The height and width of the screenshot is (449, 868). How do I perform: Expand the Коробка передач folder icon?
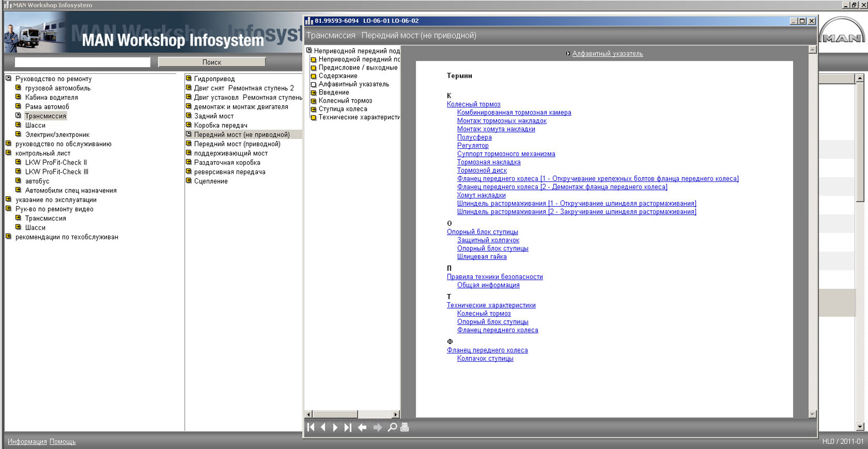pos(188,125)
